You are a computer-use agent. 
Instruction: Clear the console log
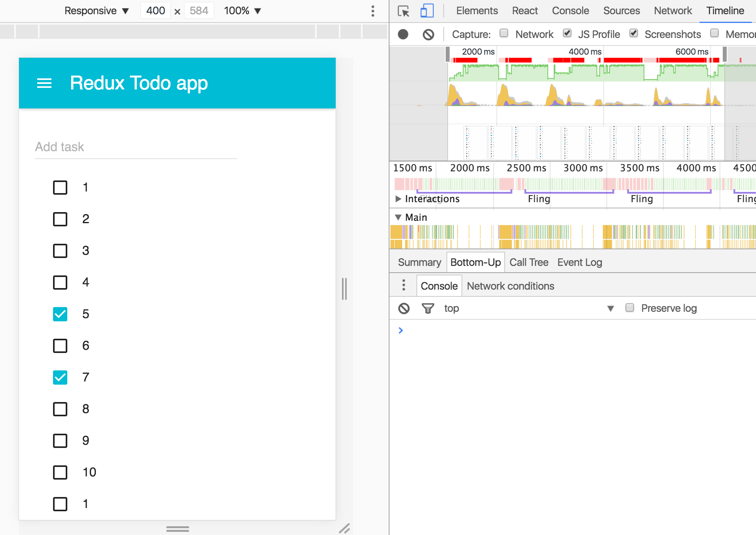404,308
